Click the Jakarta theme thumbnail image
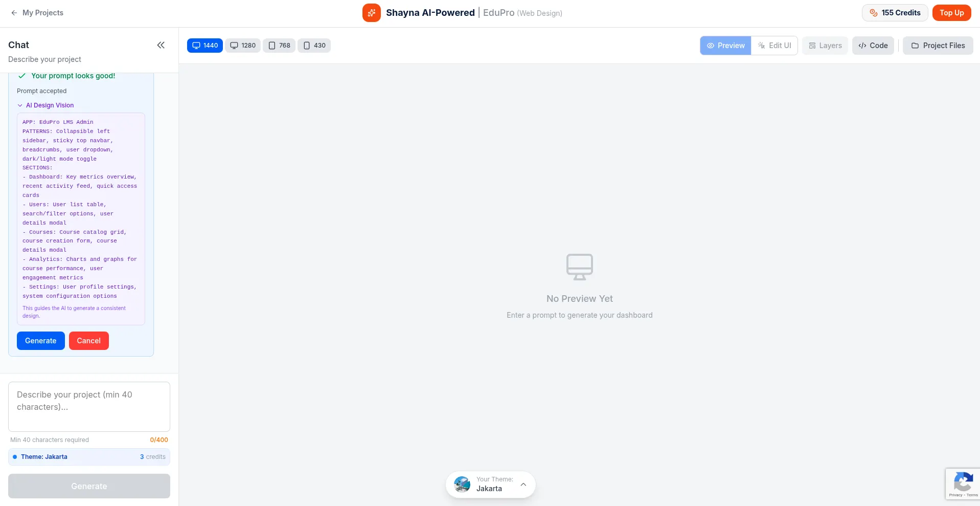The height and width of the screenshot is (506, 980). pyautogui.click(x=462, y=484)
